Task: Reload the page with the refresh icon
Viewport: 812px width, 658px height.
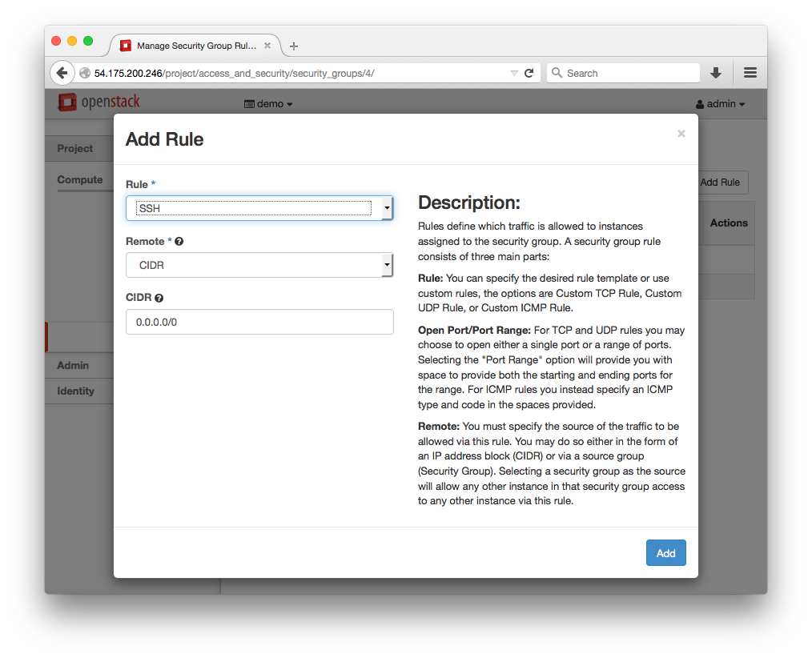Action: tap(529, 73)
